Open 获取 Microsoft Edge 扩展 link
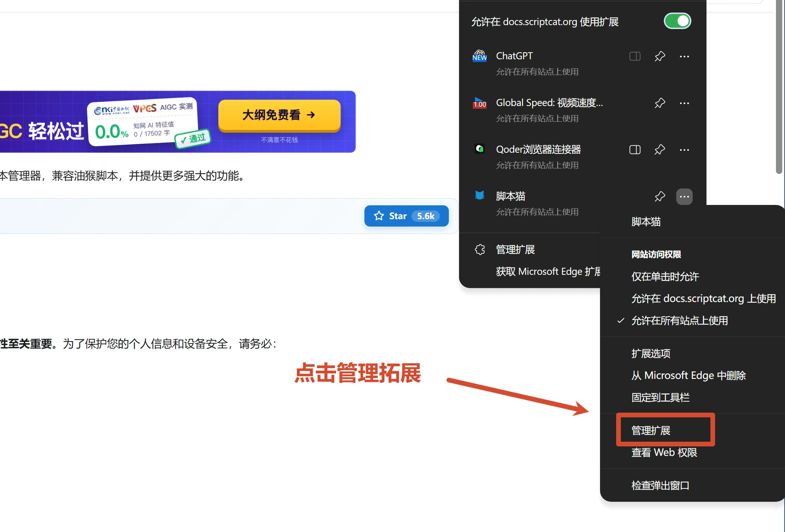Screen dimensions: 785x532 tap(548, 271)
